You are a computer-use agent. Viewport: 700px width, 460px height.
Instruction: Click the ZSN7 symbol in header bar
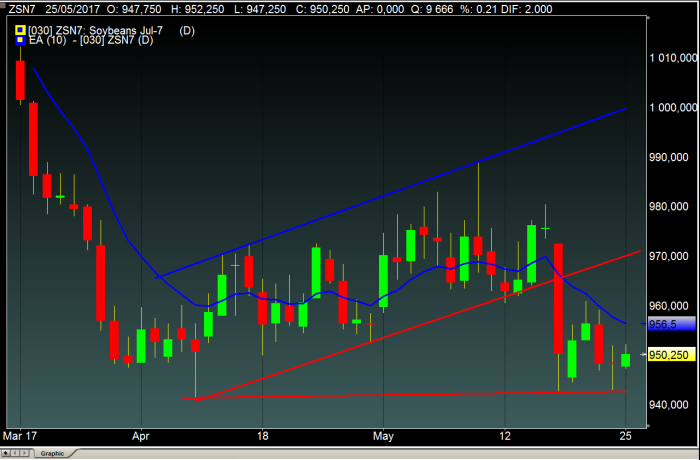[21, 9]
